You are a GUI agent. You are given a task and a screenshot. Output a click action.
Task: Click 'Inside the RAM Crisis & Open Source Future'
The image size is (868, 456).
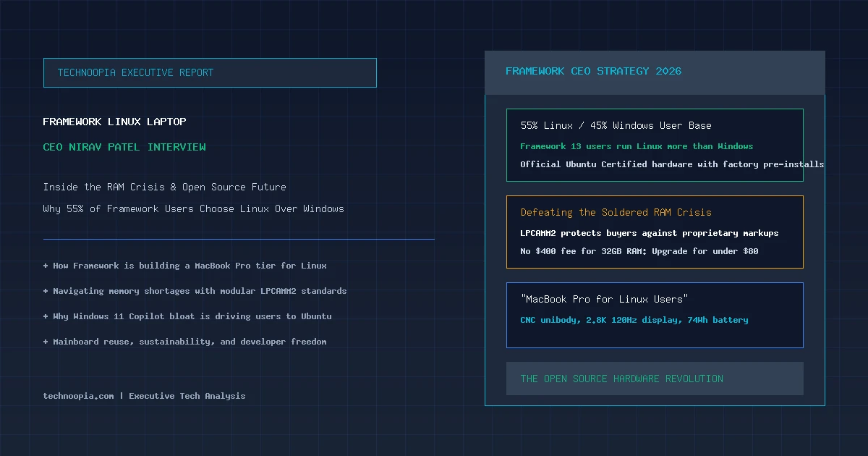tap(164, 187)
